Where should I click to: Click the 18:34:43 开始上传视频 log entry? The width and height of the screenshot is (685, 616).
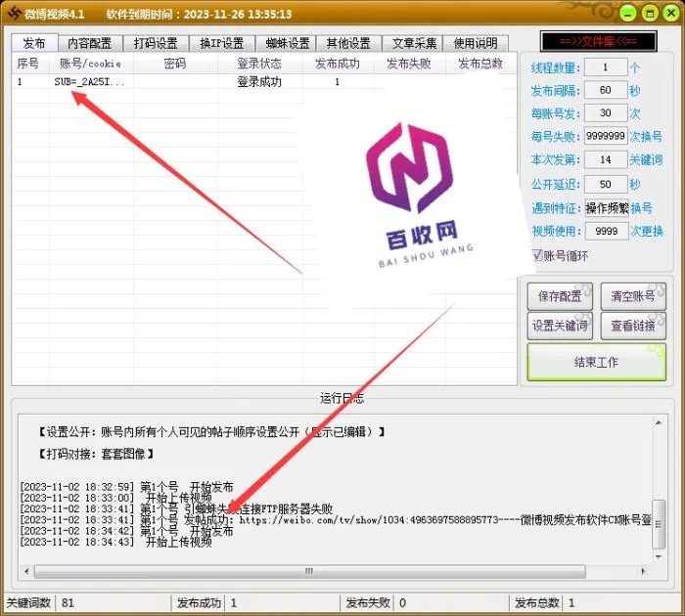click(116, 542)
